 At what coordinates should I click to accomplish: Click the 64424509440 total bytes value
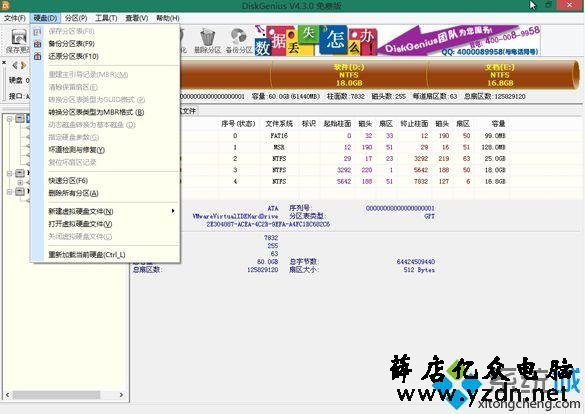point(416,261)
